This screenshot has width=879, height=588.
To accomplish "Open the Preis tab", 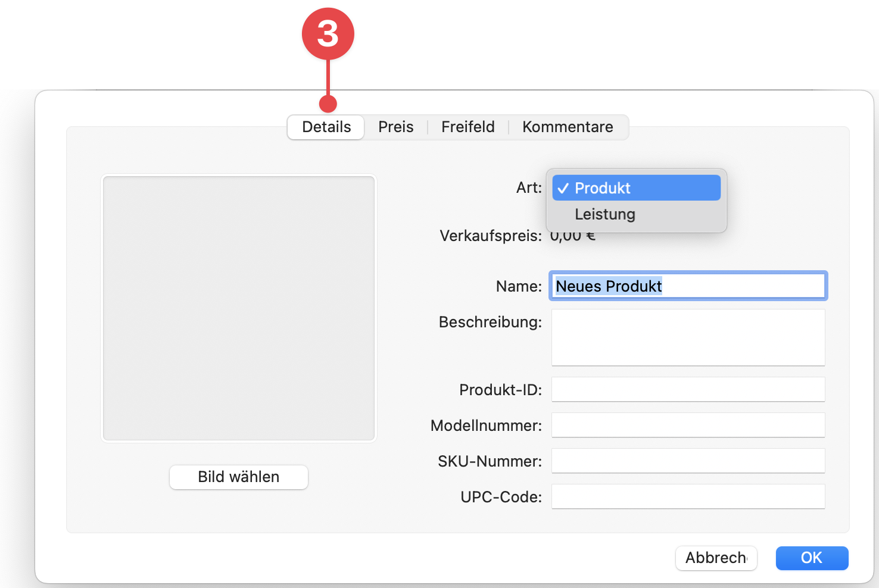I will point(395,127).
